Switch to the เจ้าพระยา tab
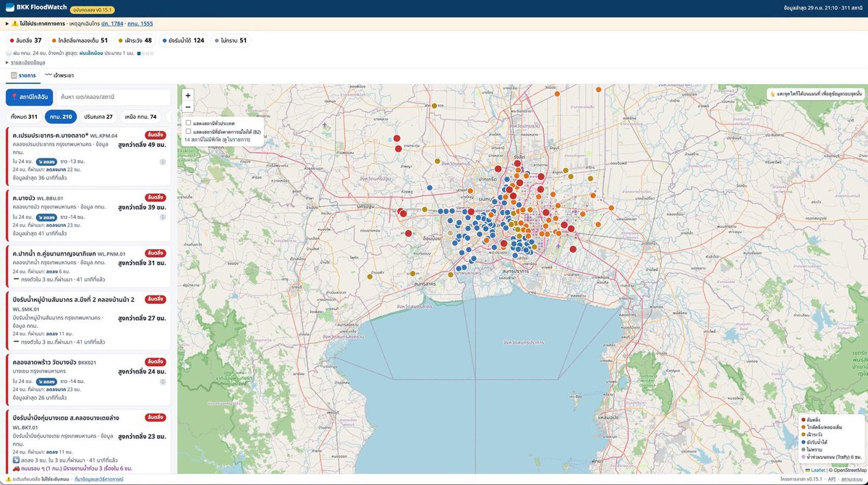The height and width of the screenshot is (485, 868). click(59, 75)
